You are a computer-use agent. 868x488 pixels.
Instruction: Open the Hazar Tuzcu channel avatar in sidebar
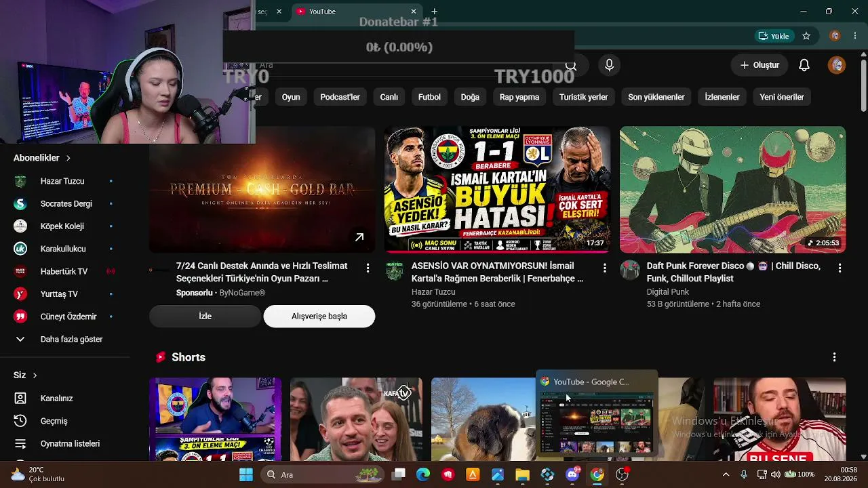click(20, 181)
